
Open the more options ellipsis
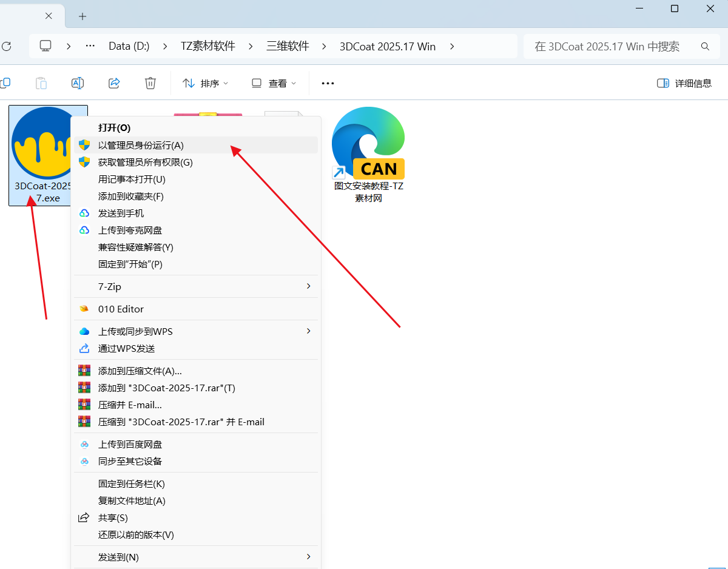coord(328,83)
